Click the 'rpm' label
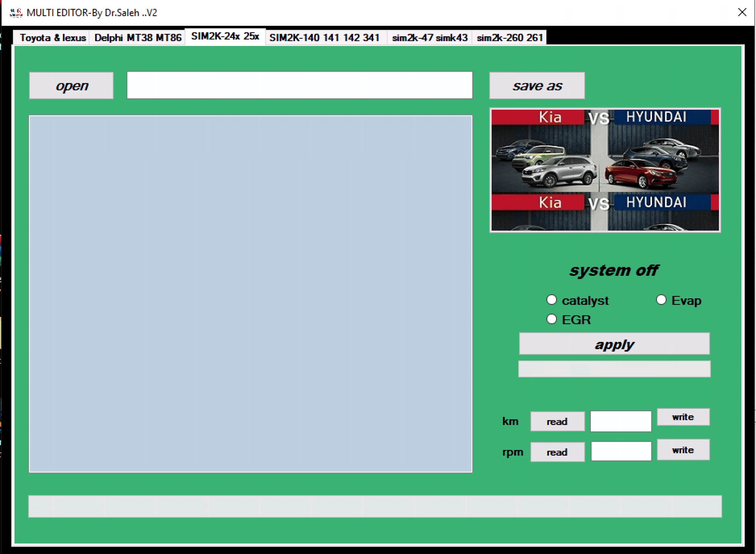 [513, 452]
